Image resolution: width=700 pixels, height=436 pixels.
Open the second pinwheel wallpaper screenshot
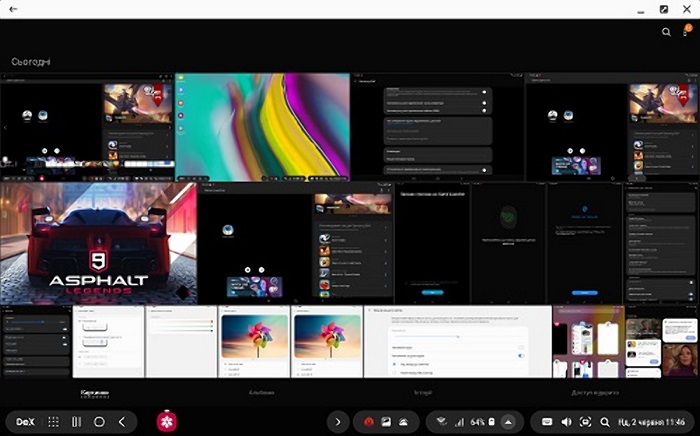pos(327,341)
